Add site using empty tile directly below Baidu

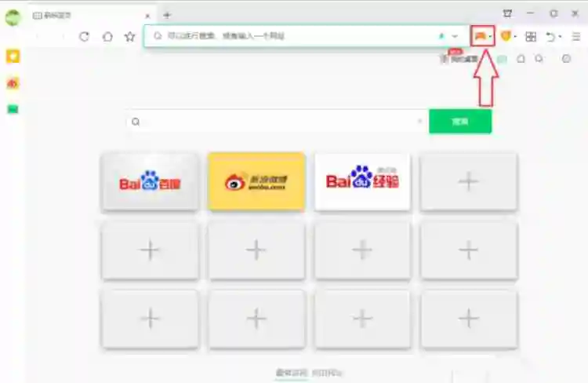click(x=150, y=250)
